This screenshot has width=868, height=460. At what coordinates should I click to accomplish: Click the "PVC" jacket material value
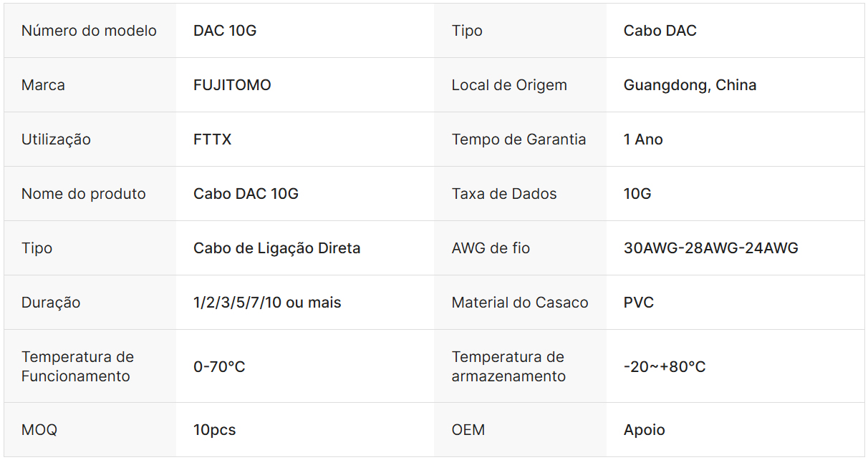639,303
